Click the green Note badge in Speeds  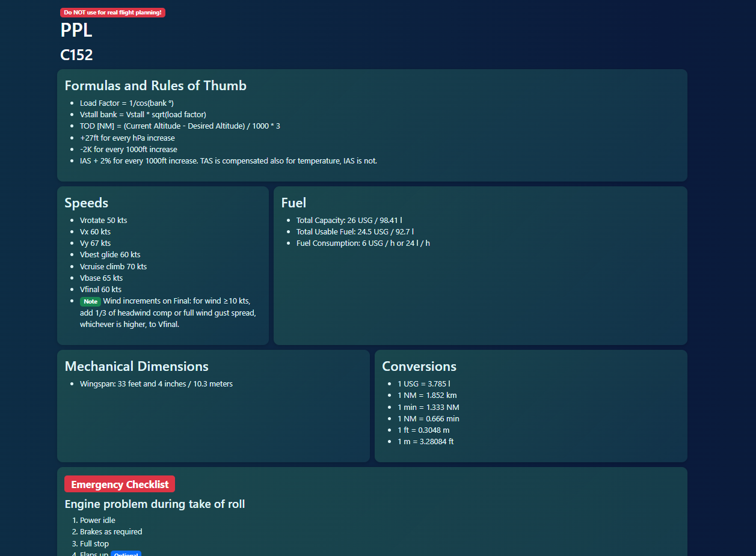[x=90, y=302]
